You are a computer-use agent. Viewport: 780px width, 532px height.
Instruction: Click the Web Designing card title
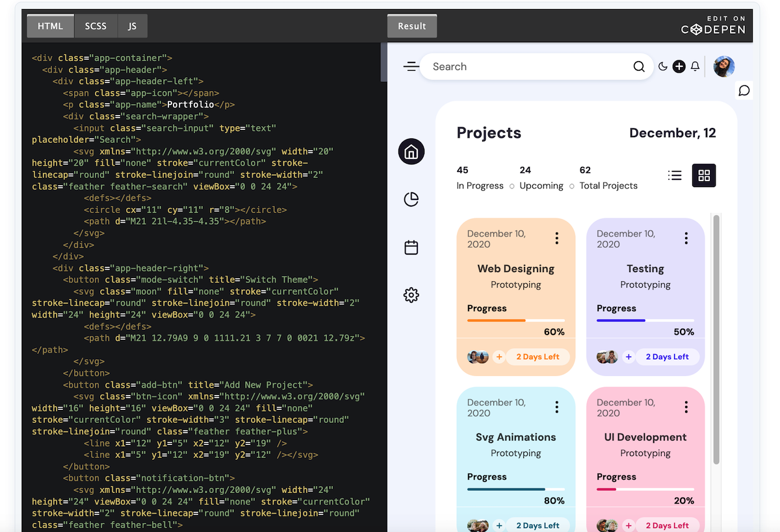pyautogui.click(x=516, y=268)
